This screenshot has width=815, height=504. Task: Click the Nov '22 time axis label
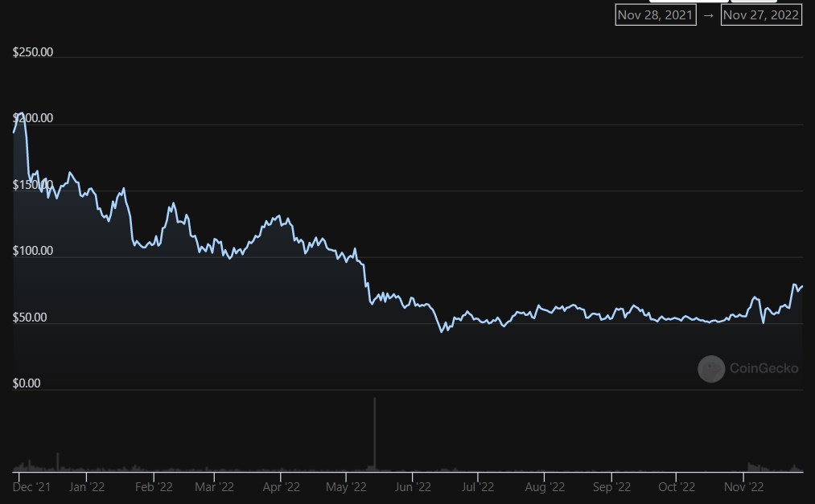click(743, 487)
